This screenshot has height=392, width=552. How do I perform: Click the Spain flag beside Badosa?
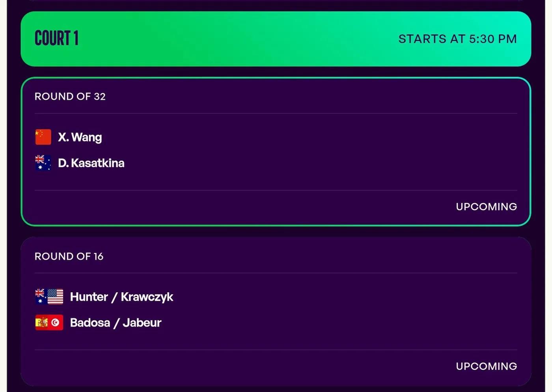pos(41,323)
